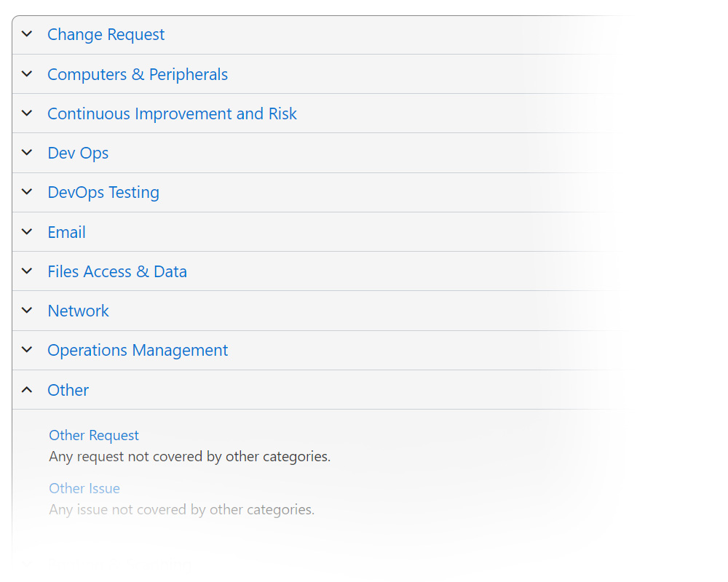This screenshot has height=582, width=728.
Task: Click chevron beside Dev Ops
Action: click(27, 153)
